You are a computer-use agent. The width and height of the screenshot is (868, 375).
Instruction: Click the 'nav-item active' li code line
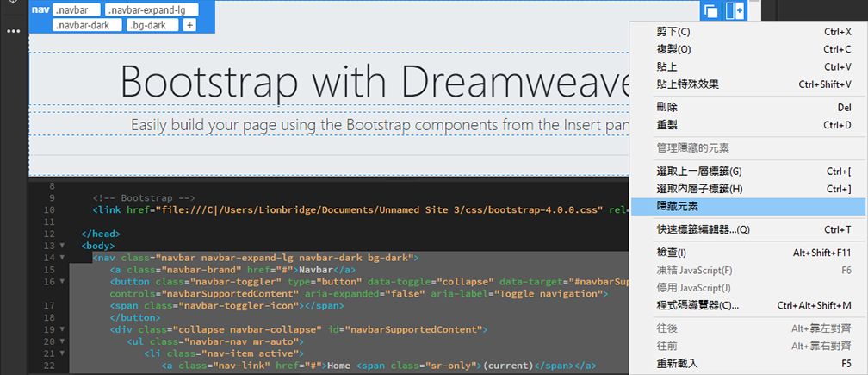(224, 353)
